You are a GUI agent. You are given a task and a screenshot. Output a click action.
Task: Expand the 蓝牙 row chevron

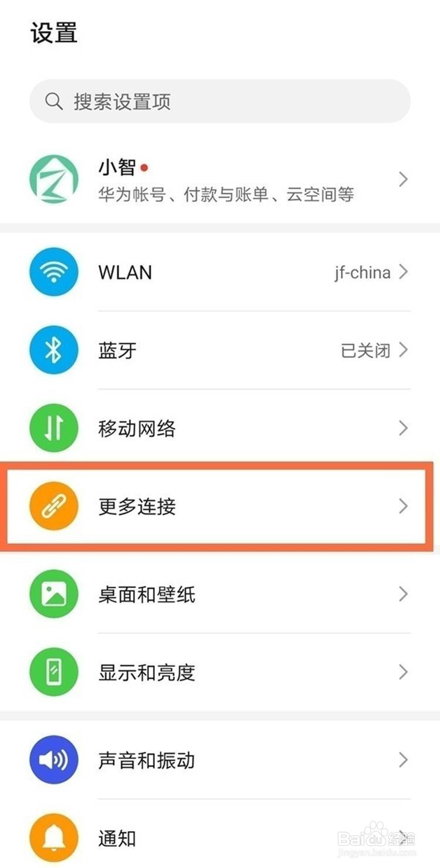click(403, 350)
